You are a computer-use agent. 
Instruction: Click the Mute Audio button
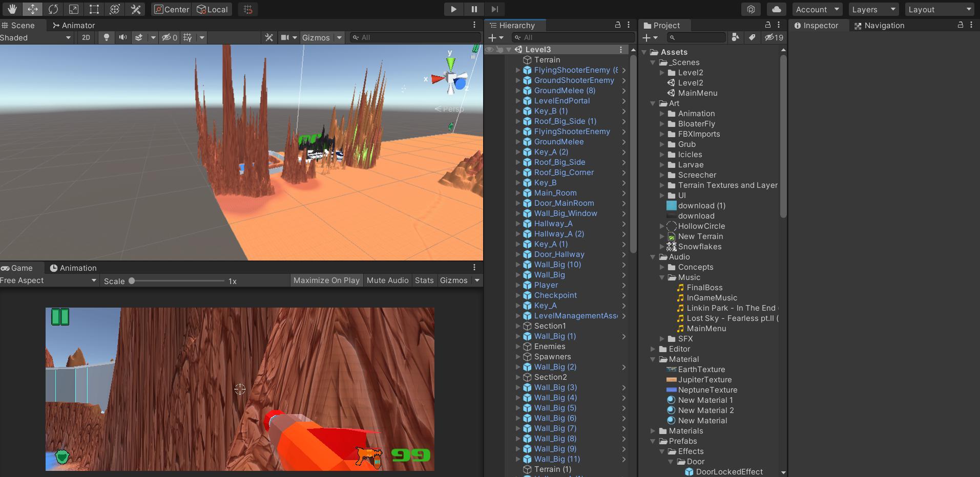[x=387, y=280]
